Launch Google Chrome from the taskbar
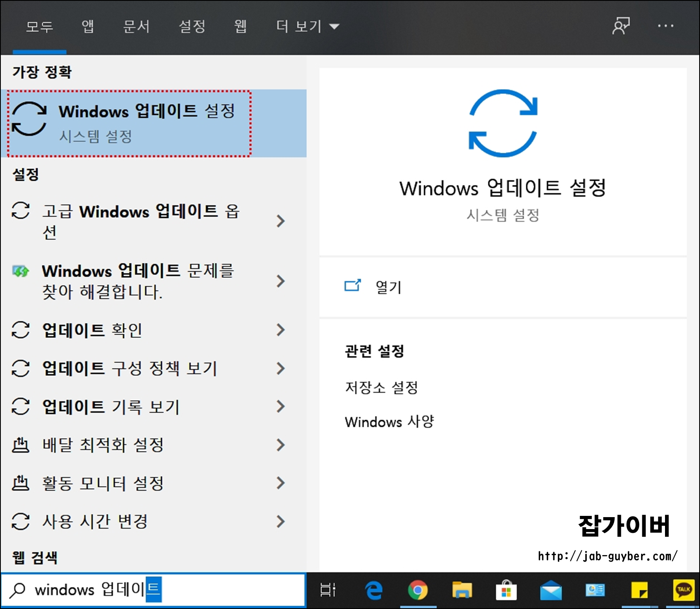 pos(418,590)
